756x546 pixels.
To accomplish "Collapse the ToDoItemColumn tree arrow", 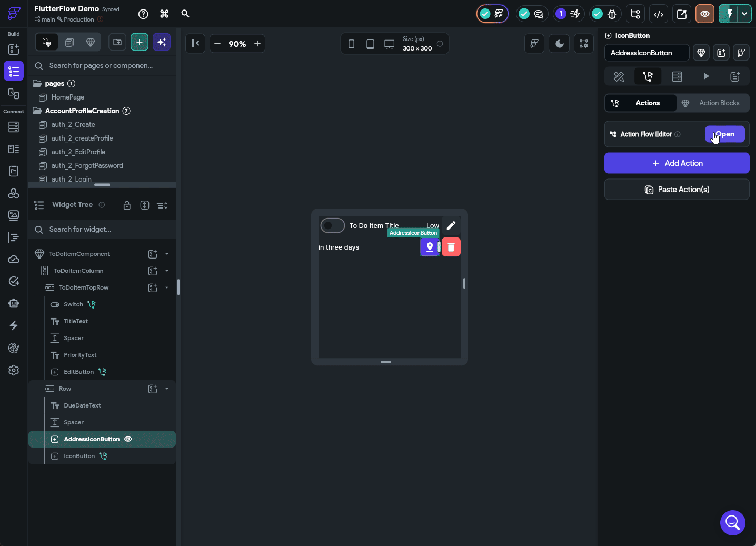I will [167, 271].
